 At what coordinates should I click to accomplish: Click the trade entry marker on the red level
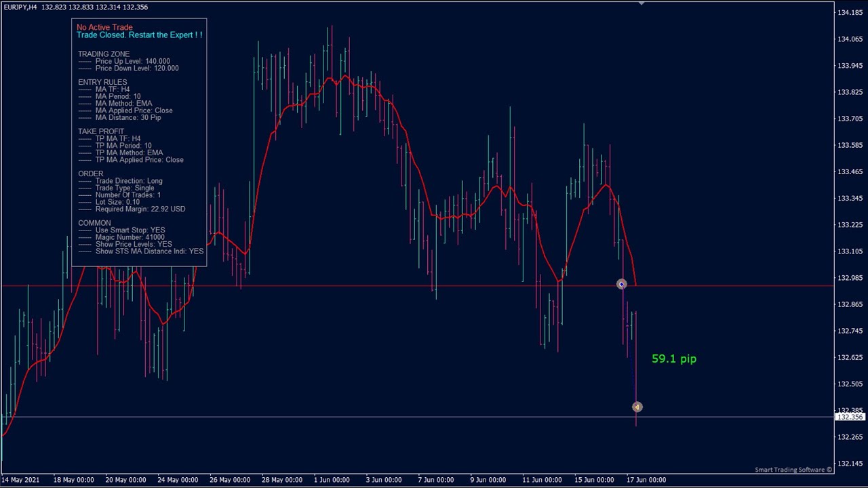tap(622, 284)
